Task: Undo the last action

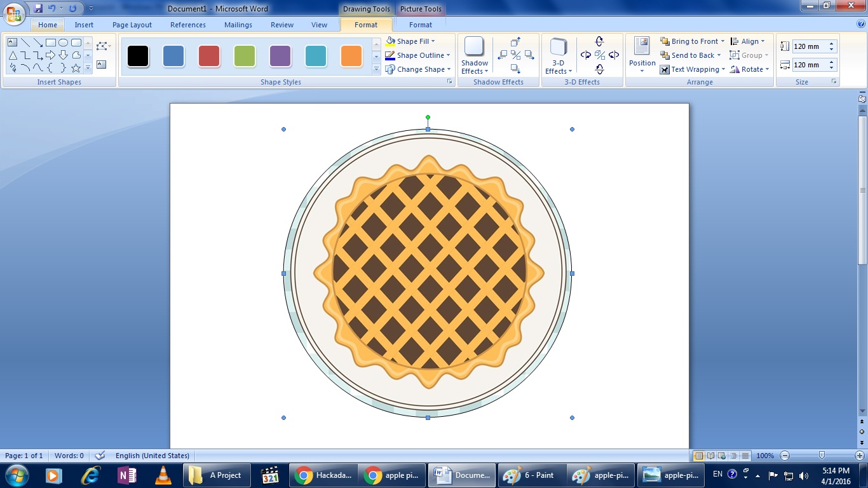Action: click(x=51, y=8)
